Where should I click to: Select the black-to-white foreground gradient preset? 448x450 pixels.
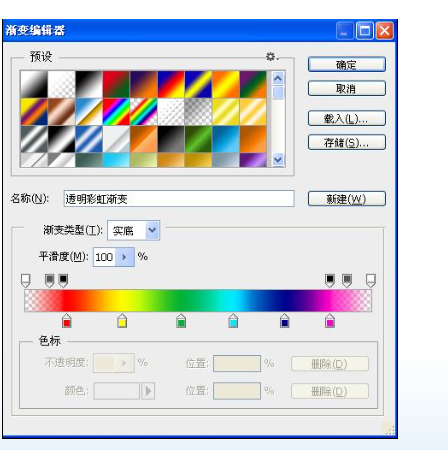pos(34,84)
